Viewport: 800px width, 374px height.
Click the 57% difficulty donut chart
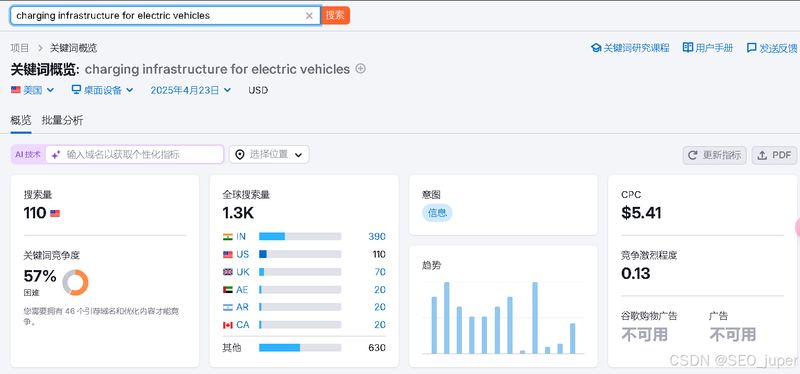pos(76,282)
